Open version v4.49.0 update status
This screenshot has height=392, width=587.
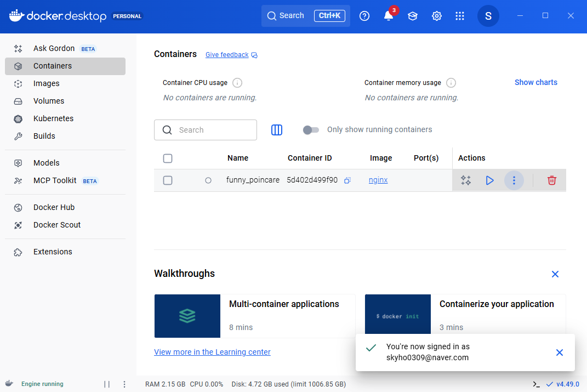pyautogui.click(x=563, y=384)
